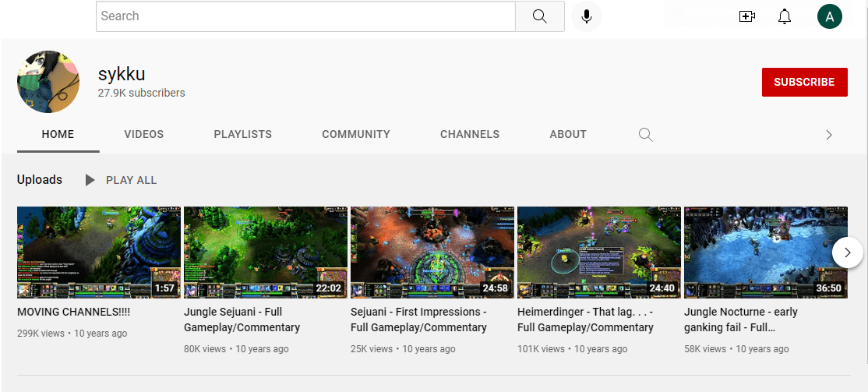
Task: Click '299K views' metadata text
Action: tap(41, 334)
